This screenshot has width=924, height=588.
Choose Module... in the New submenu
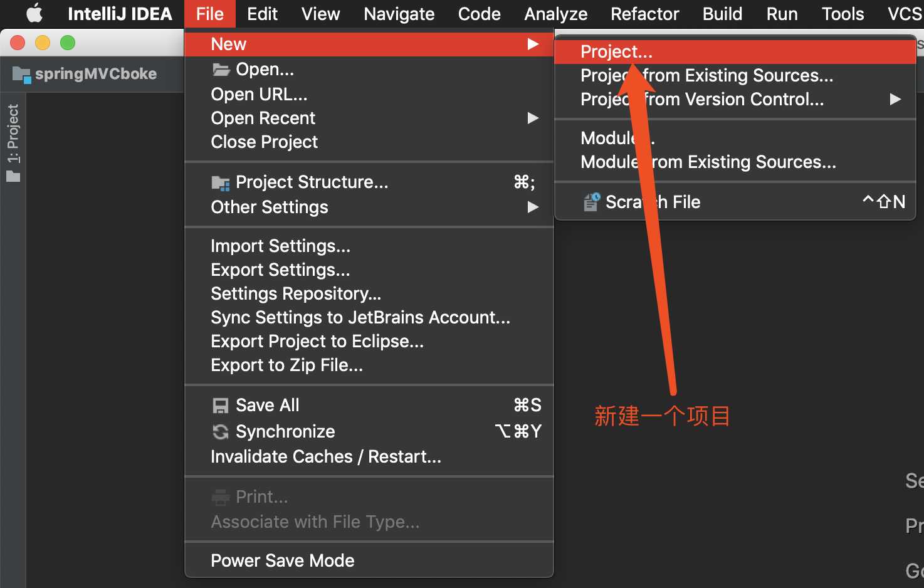(x=735, y=138)
